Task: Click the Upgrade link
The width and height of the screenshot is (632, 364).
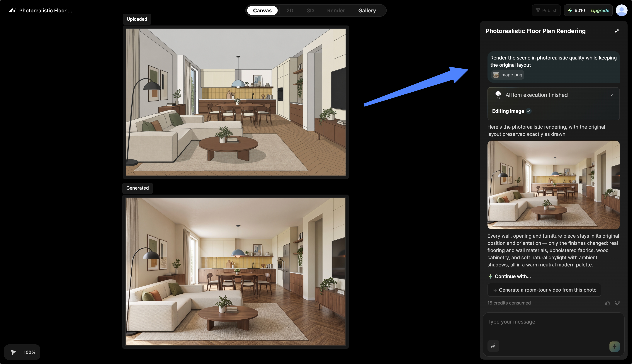Action: point(600,11)
